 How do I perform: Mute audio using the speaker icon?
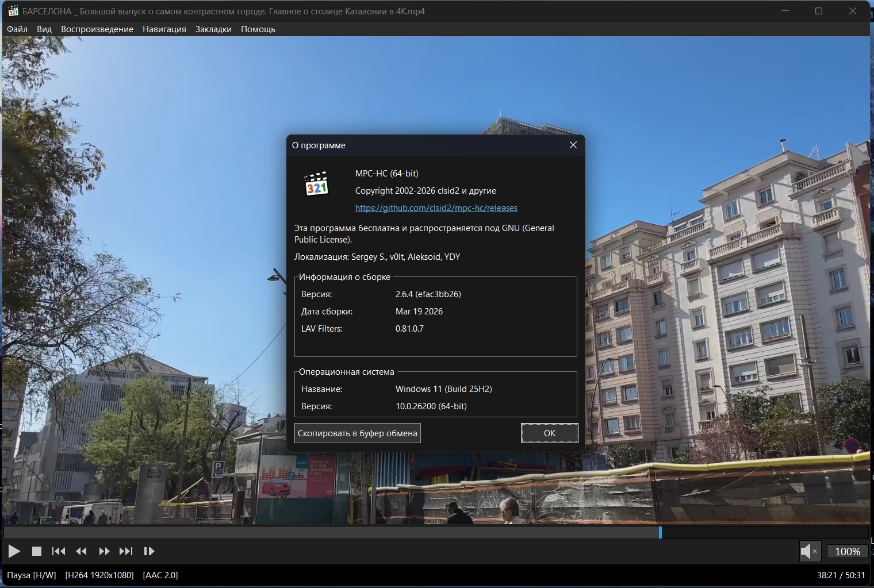pos(808,551)
